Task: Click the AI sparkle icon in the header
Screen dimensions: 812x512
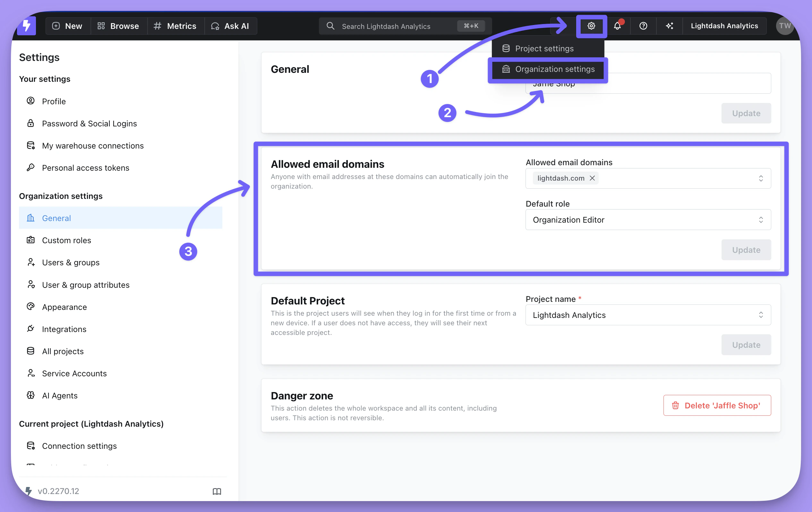Action: click(x=669, y=26)
